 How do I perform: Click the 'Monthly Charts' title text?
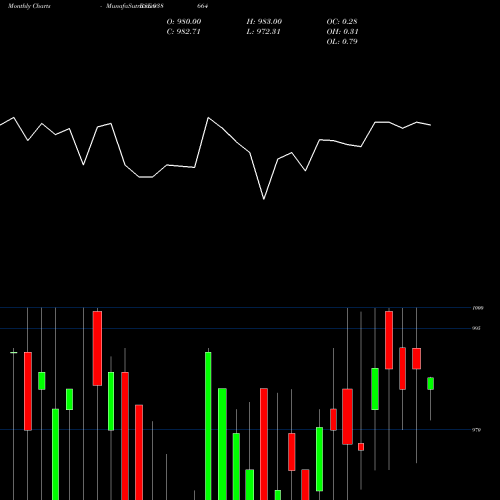(29, 6)
